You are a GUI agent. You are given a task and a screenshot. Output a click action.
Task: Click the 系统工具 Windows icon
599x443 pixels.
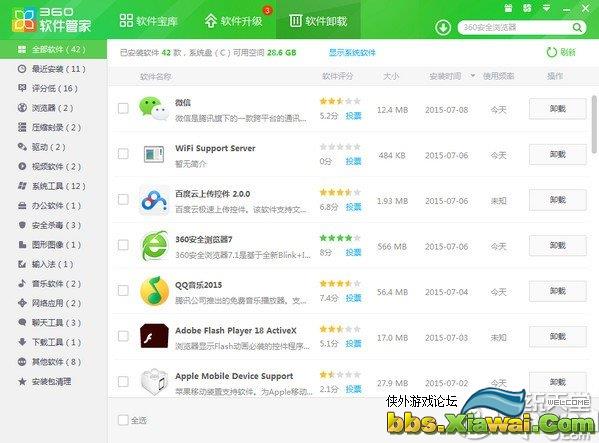pos(22,186)
